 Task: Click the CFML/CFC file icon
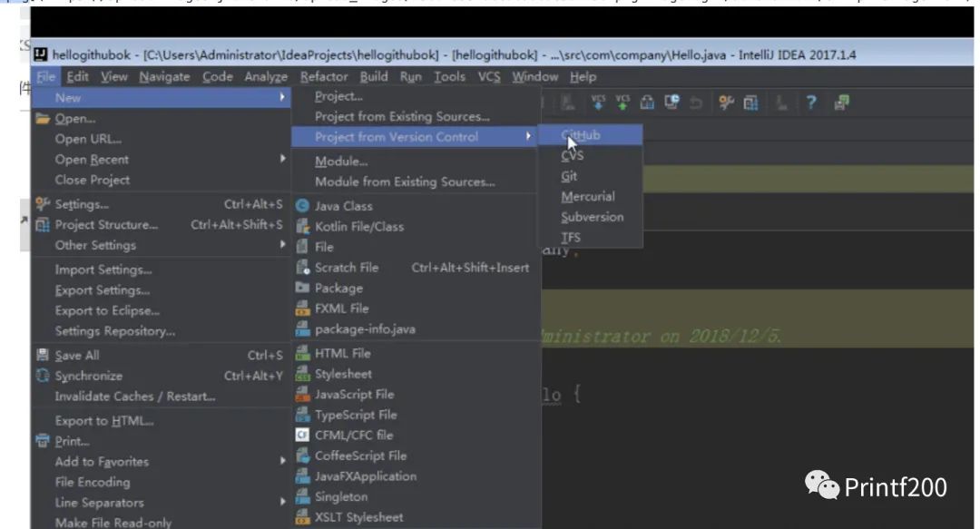[302, 436]
